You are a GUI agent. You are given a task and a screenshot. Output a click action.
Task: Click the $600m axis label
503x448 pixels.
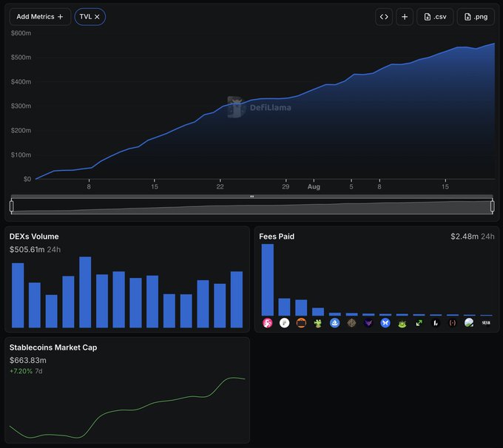click(x=21, y=33)
